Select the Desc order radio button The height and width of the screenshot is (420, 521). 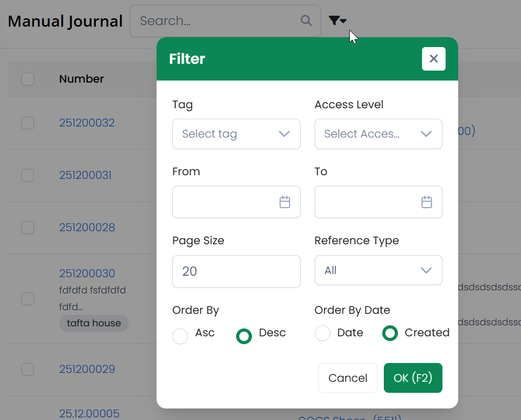coord(244,336)
